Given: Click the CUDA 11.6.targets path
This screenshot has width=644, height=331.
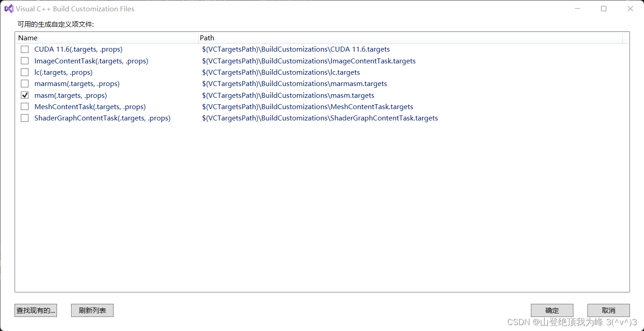Looking at the screenshot, I should click(x=296, y=49).
